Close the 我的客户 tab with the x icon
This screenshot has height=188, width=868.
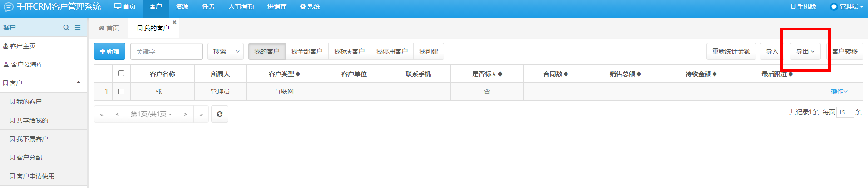point(174,22)
